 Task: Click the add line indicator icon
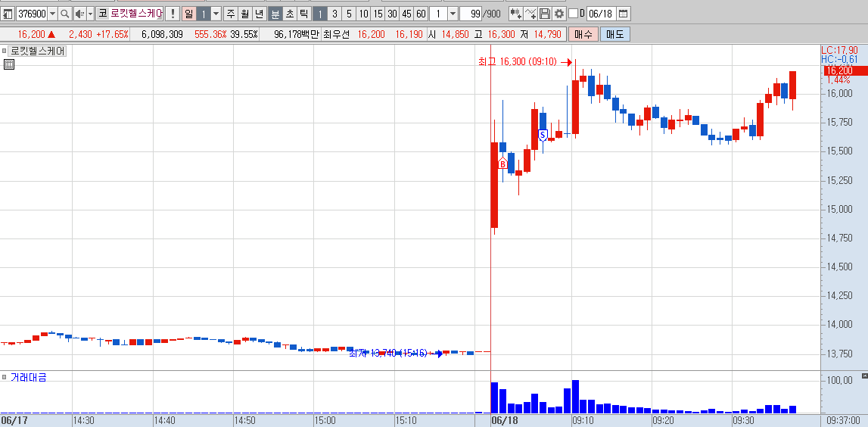530,14
